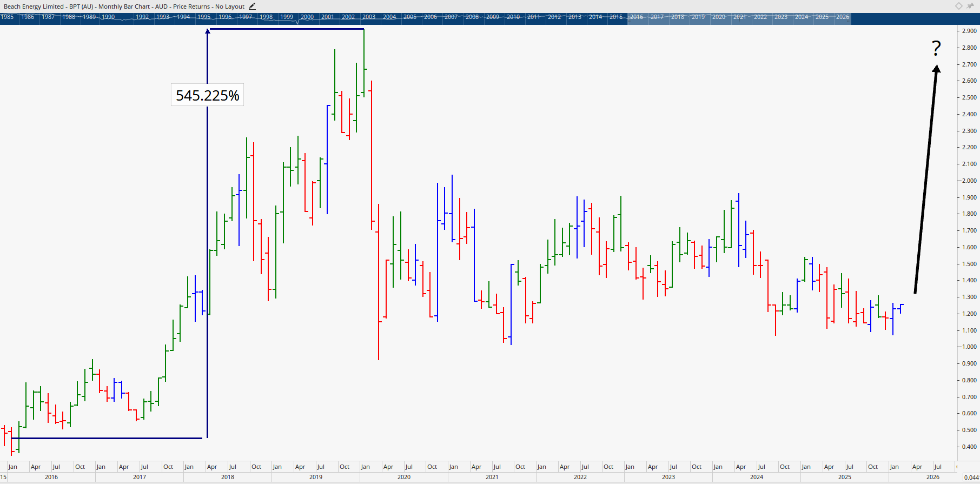Click the 545.225% measurement label

207,95
